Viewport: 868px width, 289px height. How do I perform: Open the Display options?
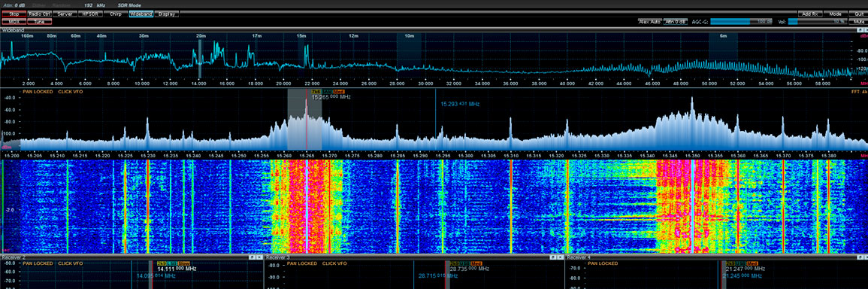point(167,14)
